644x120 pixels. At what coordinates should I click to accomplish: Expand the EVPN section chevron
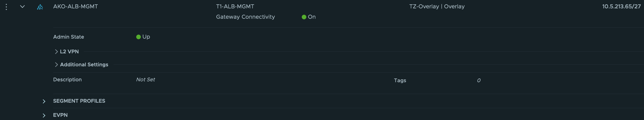44,115
